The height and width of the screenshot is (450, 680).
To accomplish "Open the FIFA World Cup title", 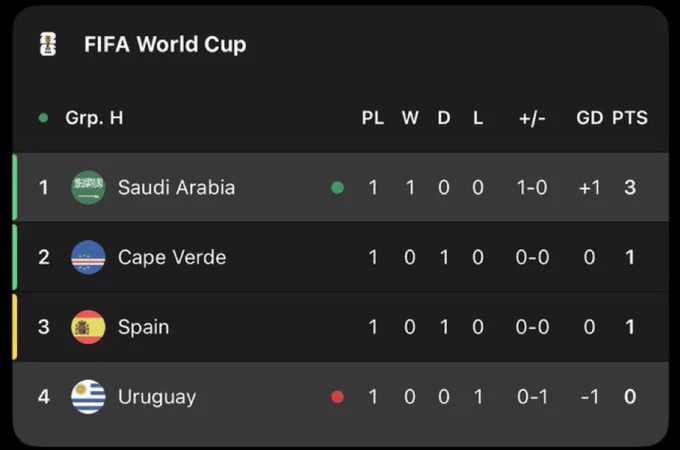I will pyautogui.click(x=165, y=45).
